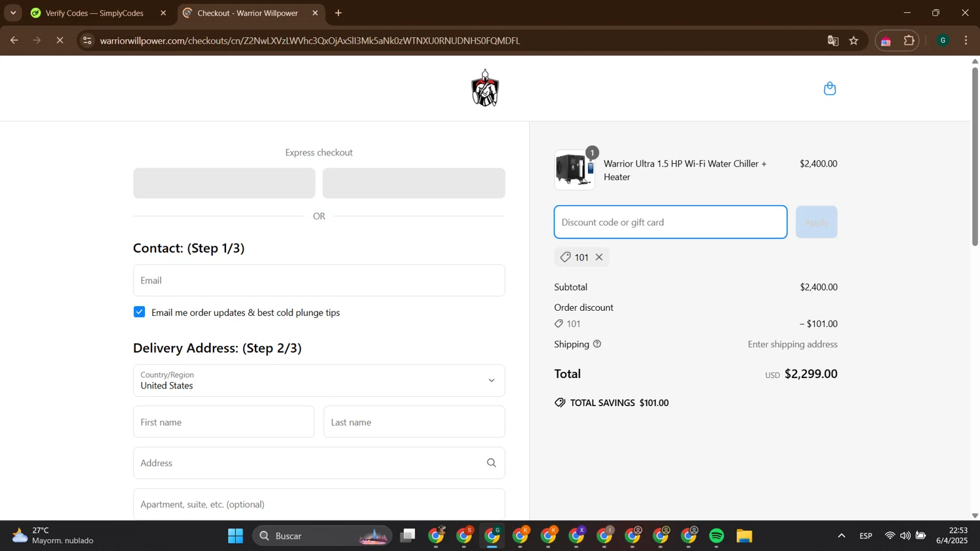The height and width of the screenshot is (551, 980).
Task: Open the tab search dropdown arrow
Action: tap(13, 13)
